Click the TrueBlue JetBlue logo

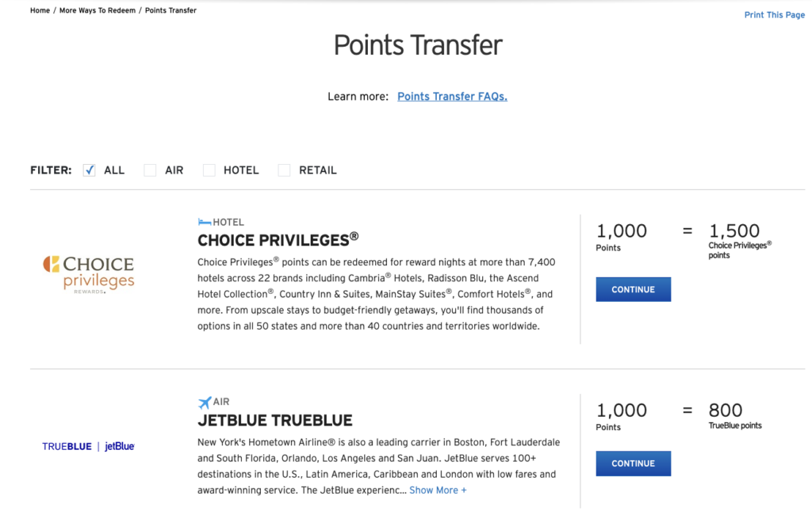88,447
